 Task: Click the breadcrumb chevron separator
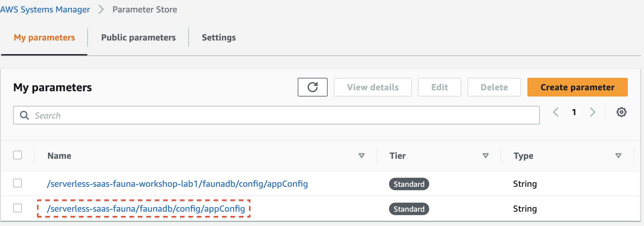coord(101,9)
